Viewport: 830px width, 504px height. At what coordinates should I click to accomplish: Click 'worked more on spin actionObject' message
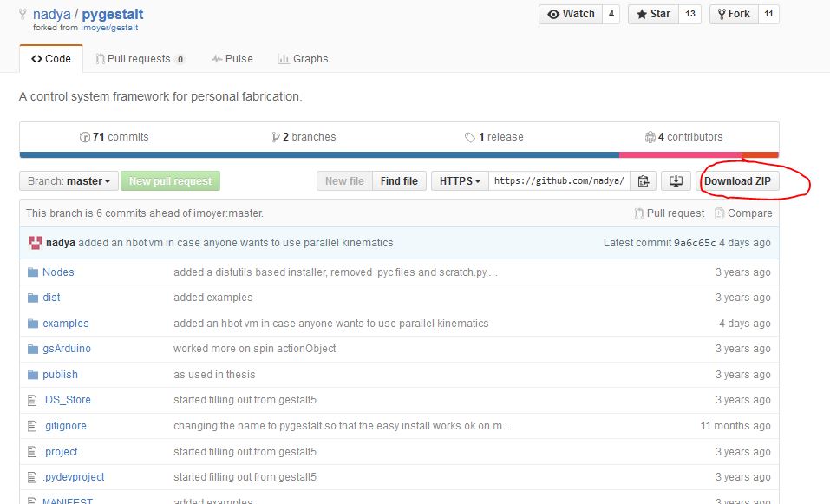coord(255,349)
